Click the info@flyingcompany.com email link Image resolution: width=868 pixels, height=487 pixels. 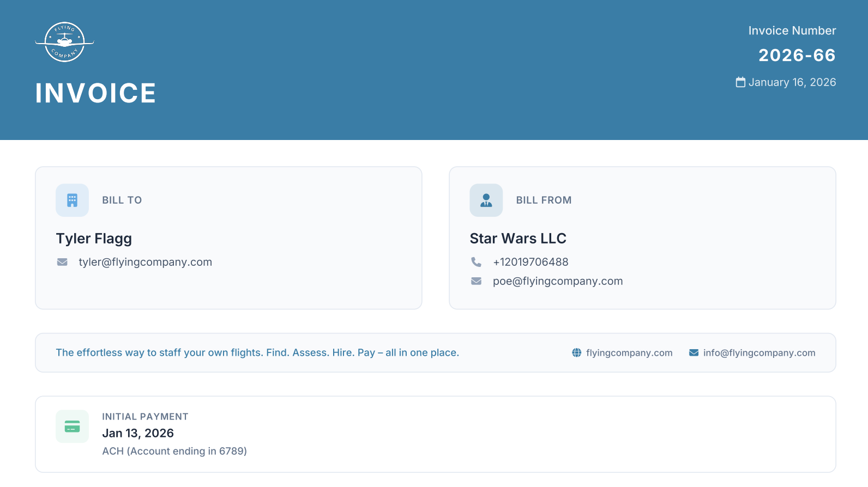(x=759, y=353)
